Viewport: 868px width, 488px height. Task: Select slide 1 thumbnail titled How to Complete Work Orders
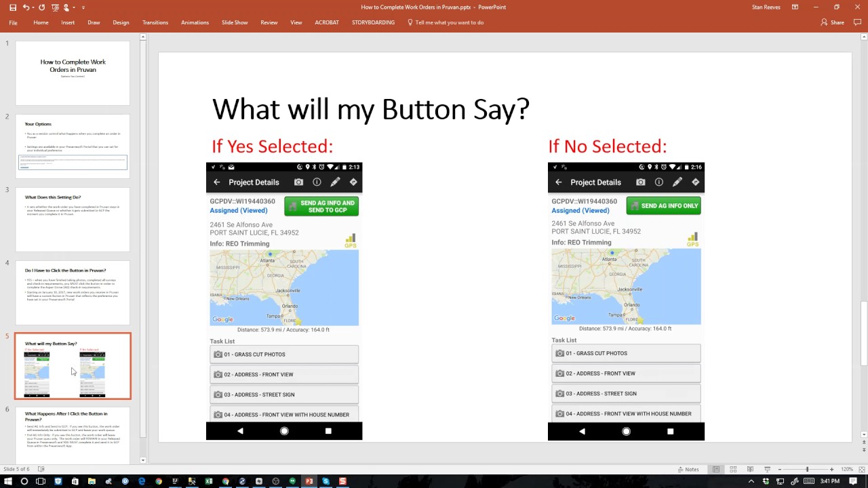[73, 73]
